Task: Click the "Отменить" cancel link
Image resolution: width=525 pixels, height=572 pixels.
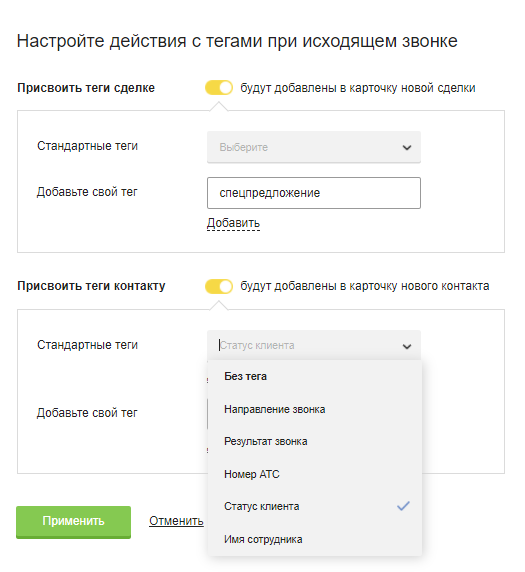Action: pos(176,521)
